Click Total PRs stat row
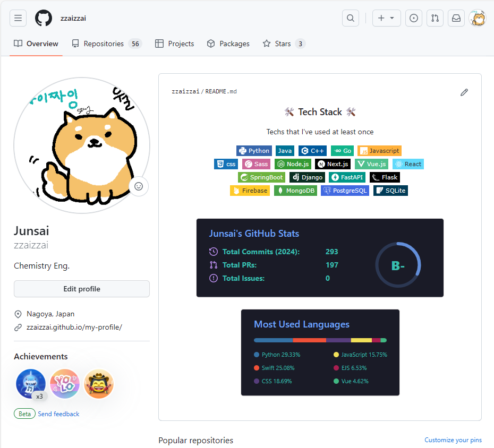This screenshot has width=494, height=448. 274,265
